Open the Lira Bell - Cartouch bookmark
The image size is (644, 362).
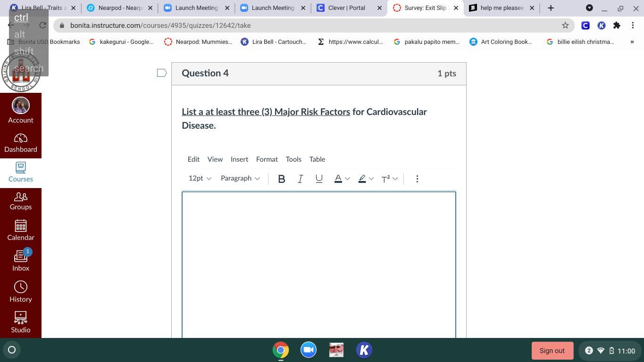point(274,42)
